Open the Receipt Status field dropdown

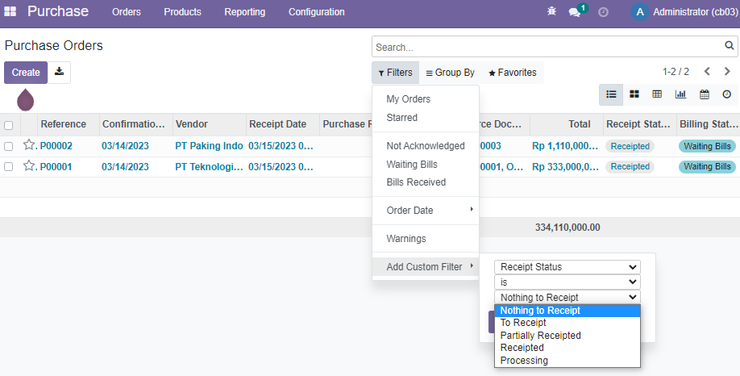pyautogui.click(x=567, y=267)
